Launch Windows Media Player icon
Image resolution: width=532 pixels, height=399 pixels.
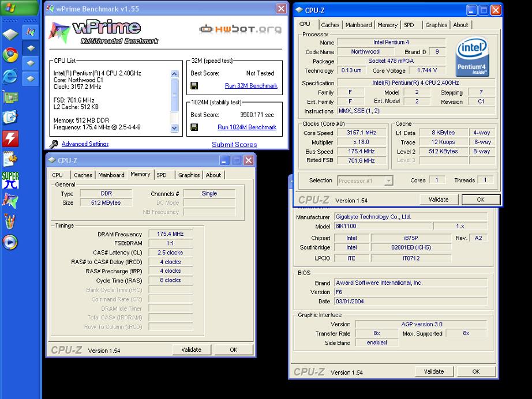pos(10,242)
